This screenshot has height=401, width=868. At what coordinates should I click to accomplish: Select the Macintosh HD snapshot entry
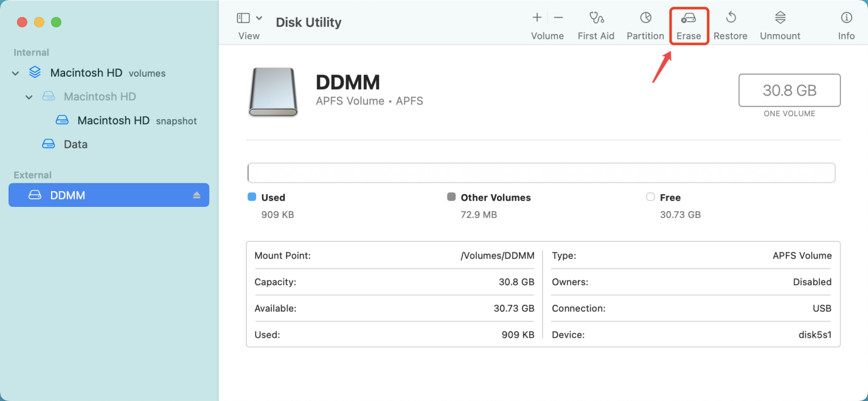click(x=113, y=120)
